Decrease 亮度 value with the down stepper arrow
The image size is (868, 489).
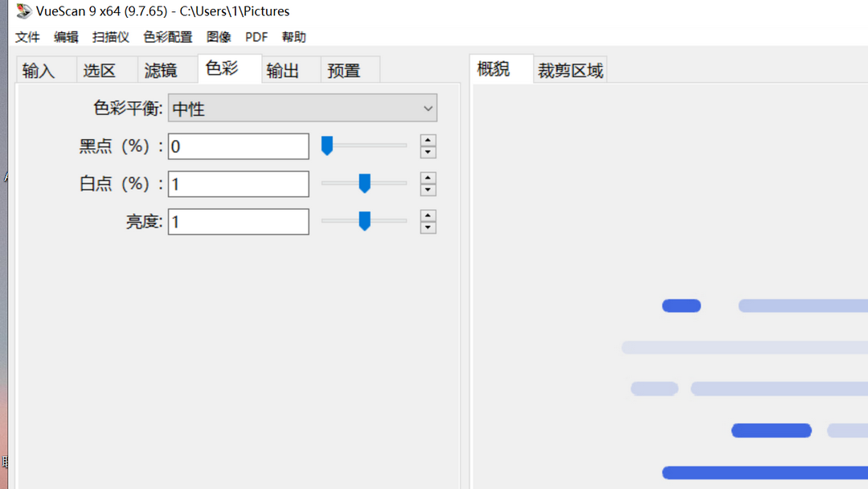[428, 226]
